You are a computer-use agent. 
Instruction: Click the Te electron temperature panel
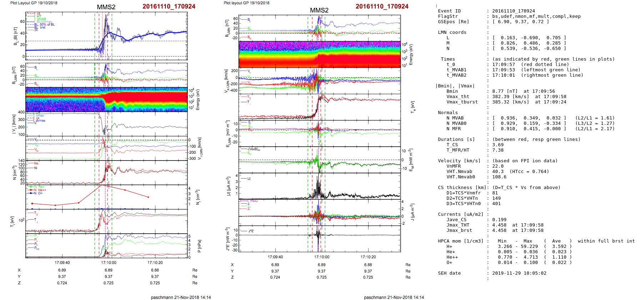click(320, 107)
